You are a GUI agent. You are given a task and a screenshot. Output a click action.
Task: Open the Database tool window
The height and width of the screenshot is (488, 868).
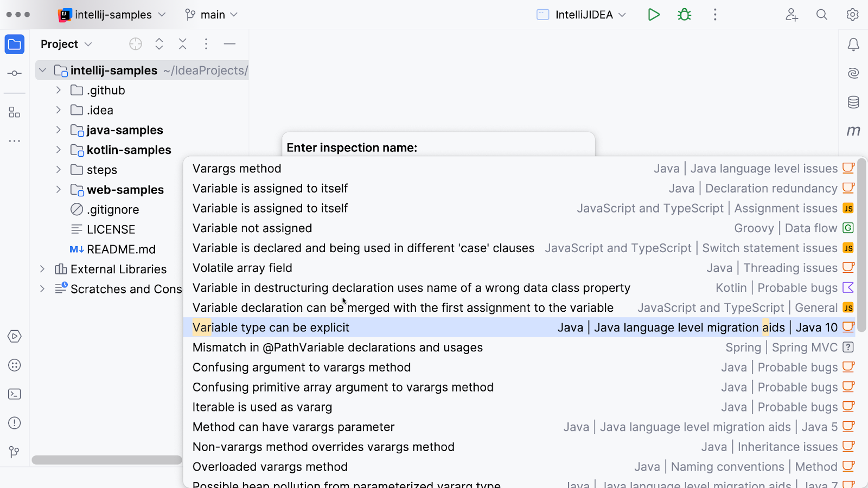tap(853, 102)
